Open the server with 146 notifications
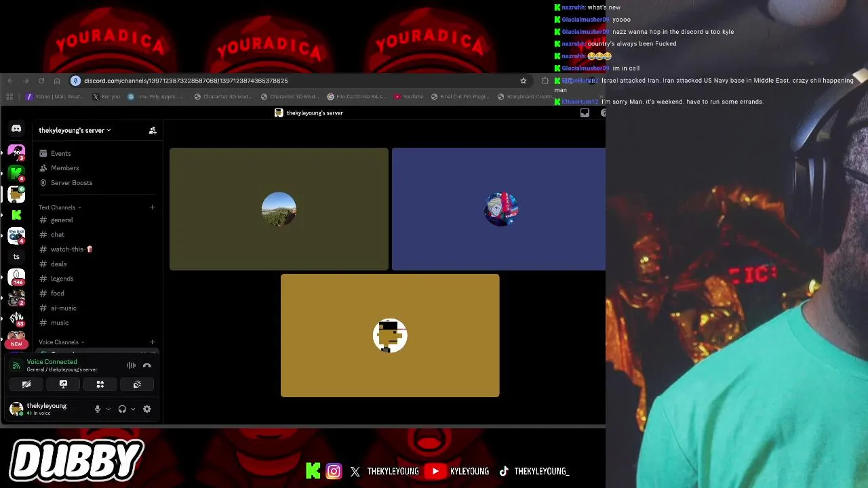The image size is (868, 488). coord(16,277)
